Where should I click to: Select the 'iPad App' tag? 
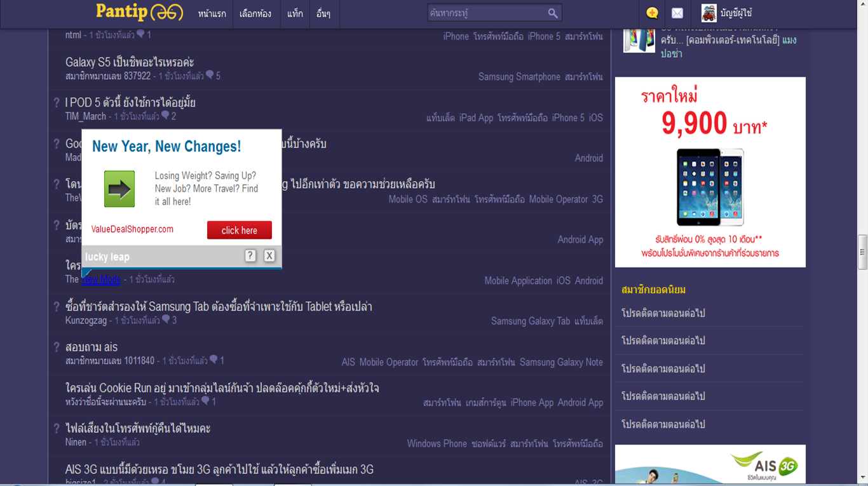(x=476, y=118)
